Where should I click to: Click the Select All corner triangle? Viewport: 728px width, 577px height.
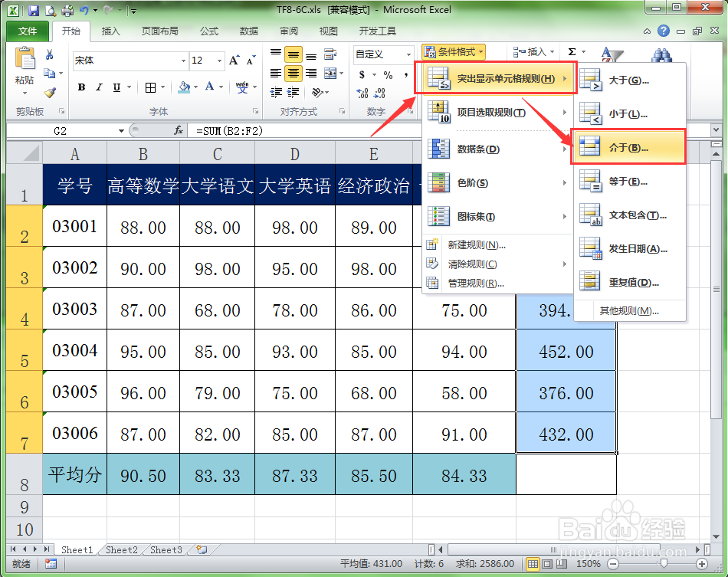(x=25, y=152)
